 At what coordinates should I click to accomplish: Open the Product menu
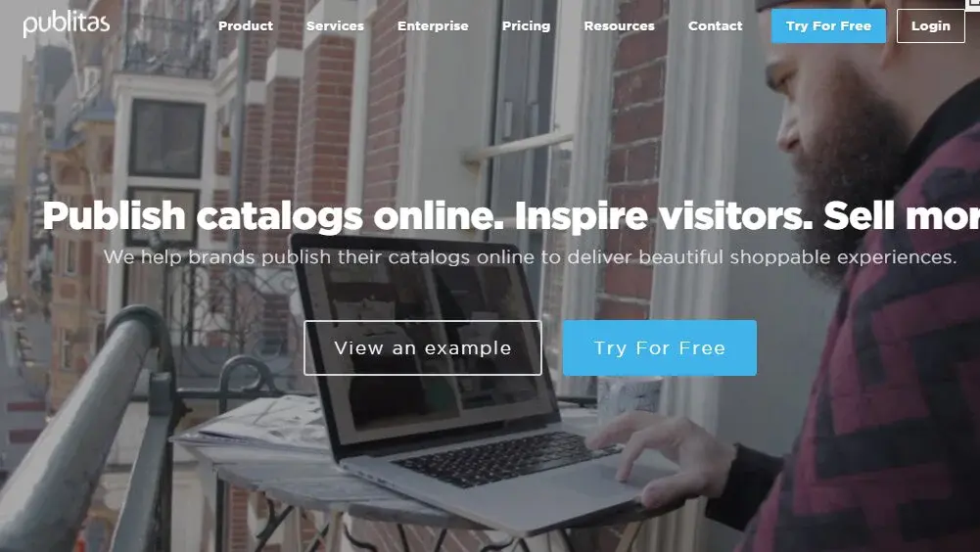pos(246,26)
